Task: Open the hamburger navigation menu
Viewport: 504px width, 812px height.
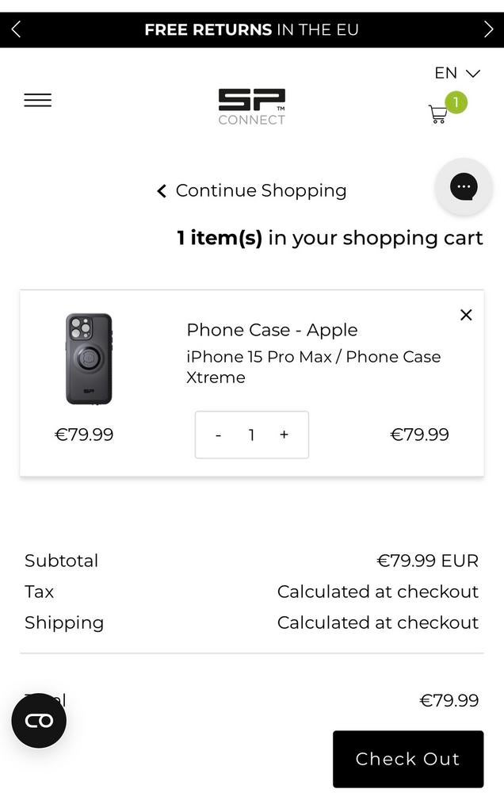Action: click(x=37, y=99)
